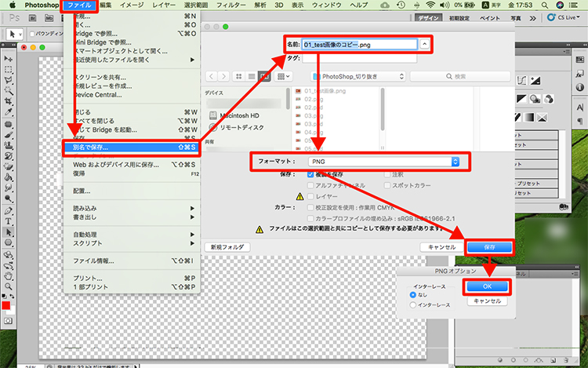Select the Eyedropper tool
The width and height of the screenshot is (588, 368).
pyautogui.click(x=9, y=111)
